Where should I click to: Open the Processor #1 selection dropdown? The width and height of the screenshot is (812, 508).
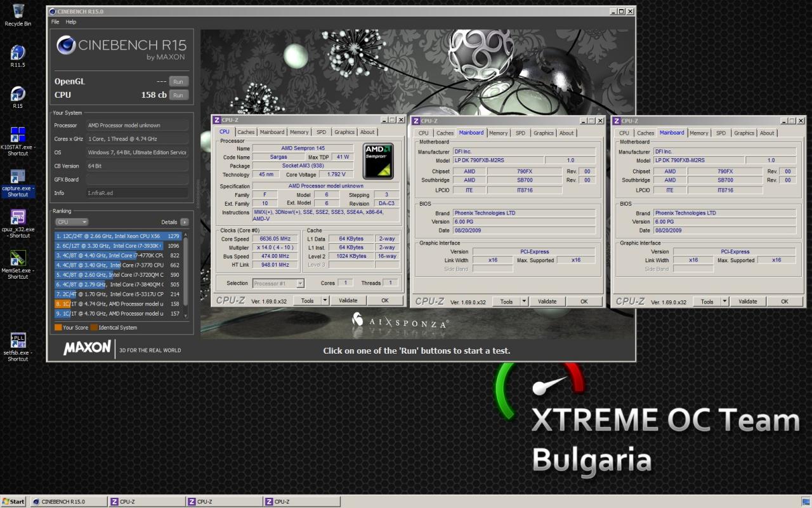point(278,283)
